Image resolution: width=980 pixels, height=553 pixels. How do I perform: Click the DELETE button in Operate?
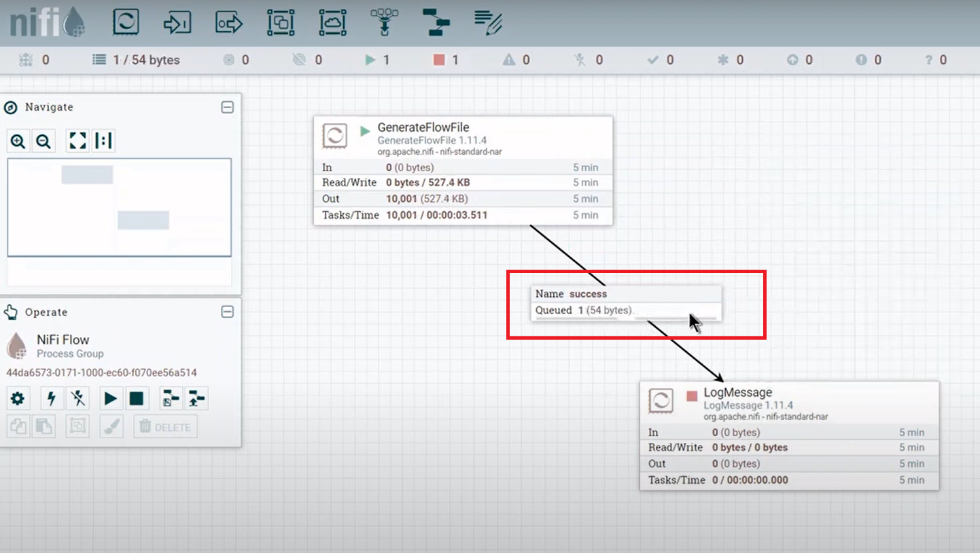tap(165, 427)
